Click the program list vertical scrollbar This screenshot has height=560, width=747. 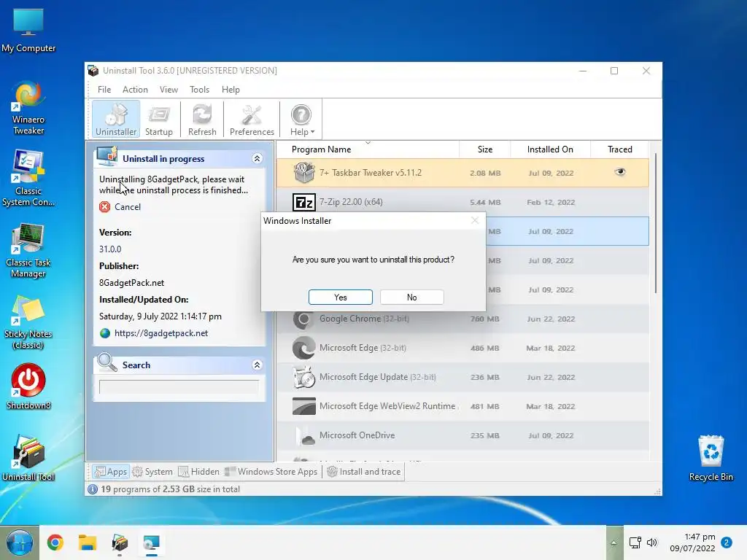point(656,224)
